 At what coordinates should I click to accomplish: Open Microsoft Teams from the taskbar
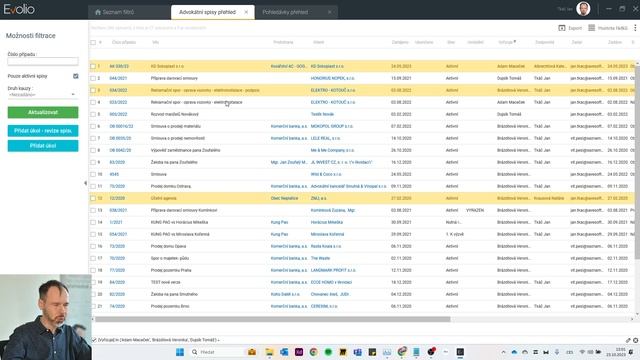(358, 352)
